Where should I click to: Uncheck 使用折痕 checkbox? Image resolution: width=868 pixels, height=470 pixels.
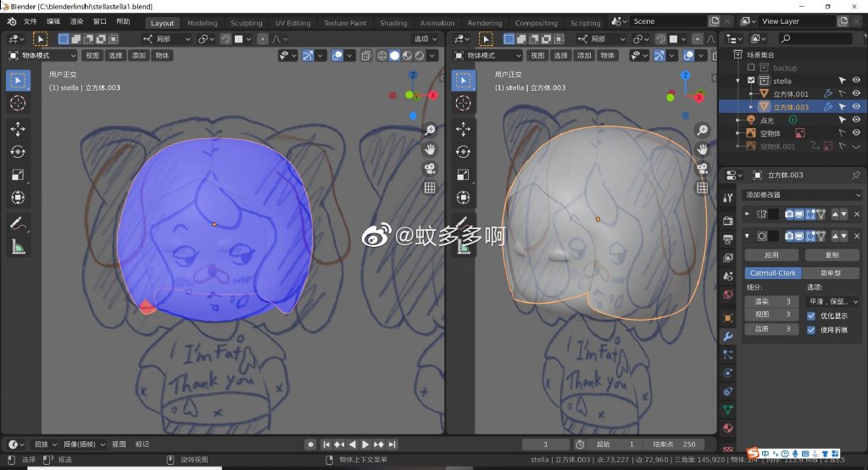(811, 330)
